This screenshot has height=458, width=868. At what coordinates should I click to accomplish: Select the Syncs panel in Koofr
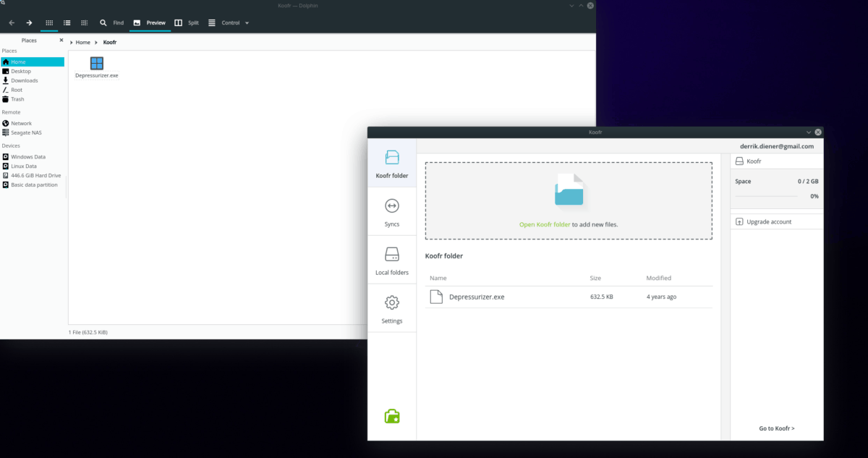pyautogui.click(x=392, y=211)
